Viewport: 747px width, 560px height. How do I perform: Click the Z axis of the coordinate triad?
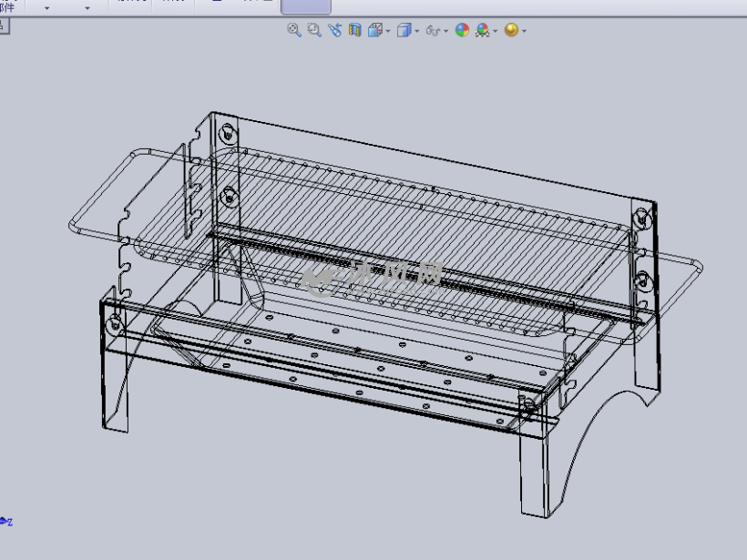click(8, 522)
